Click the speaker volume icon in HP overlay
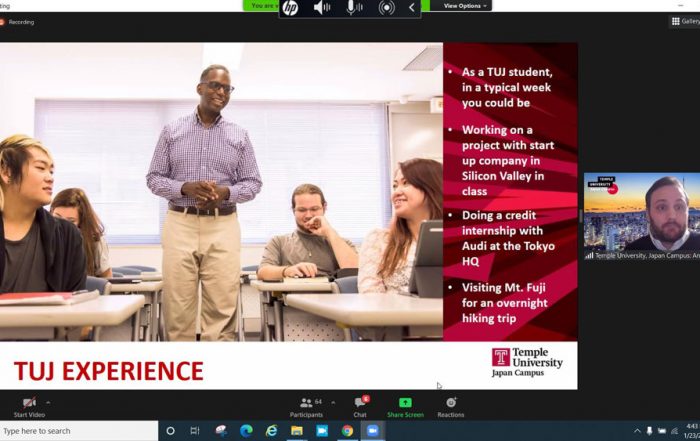The height and width of the screenshot is (441, 700). (x=321, y=8)
